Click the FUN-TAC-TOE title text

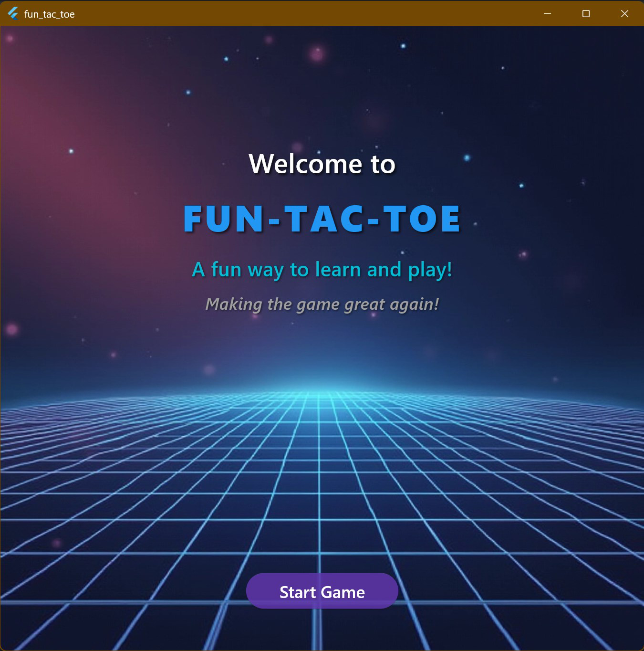[x=322, y=219]
